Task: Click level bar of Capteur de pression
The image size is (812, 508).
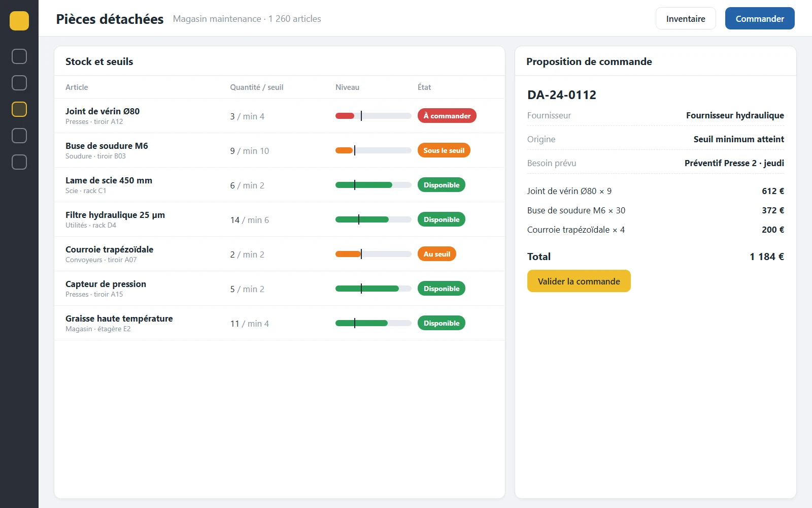Action: pyautogui.click(x=374, y=289)
